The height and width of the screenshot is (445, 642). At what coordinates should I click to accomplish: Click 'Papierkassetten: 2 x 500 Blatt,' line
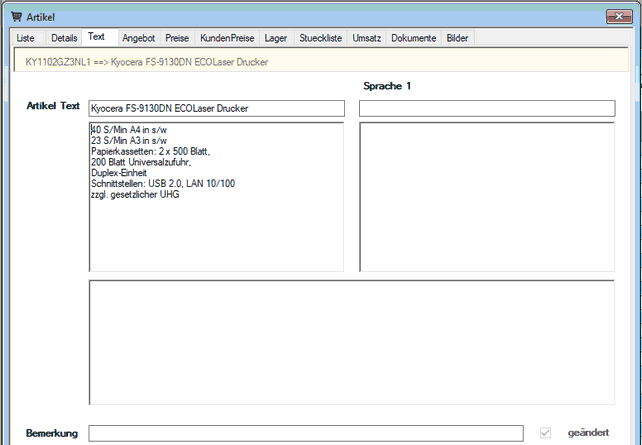[x=151, y=151]
